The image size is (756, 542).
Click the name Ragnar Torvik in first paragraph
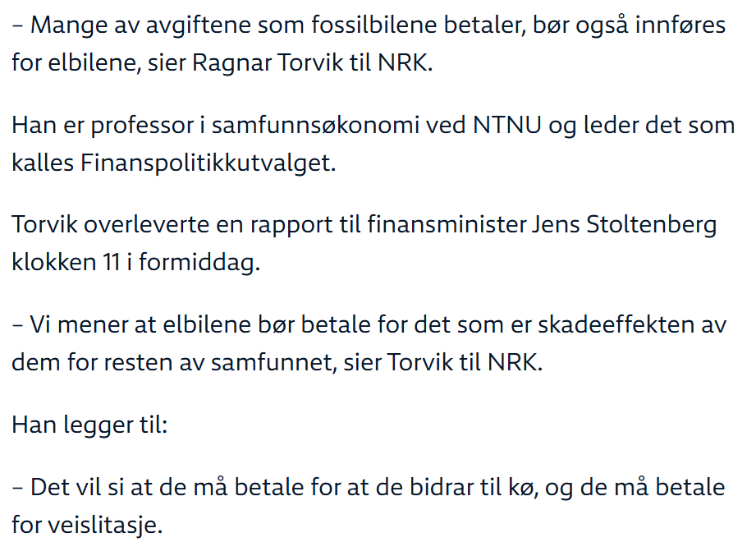click(x=256, y=63)
